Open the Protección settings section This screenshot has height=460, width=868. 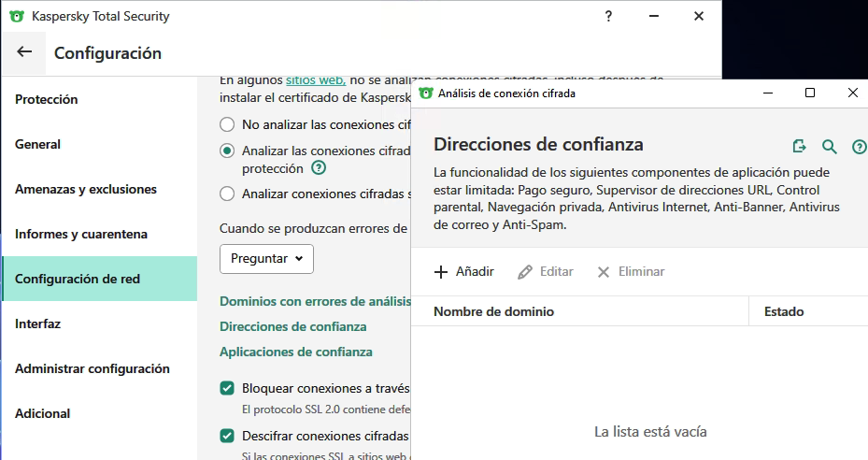tap(46, 99)
